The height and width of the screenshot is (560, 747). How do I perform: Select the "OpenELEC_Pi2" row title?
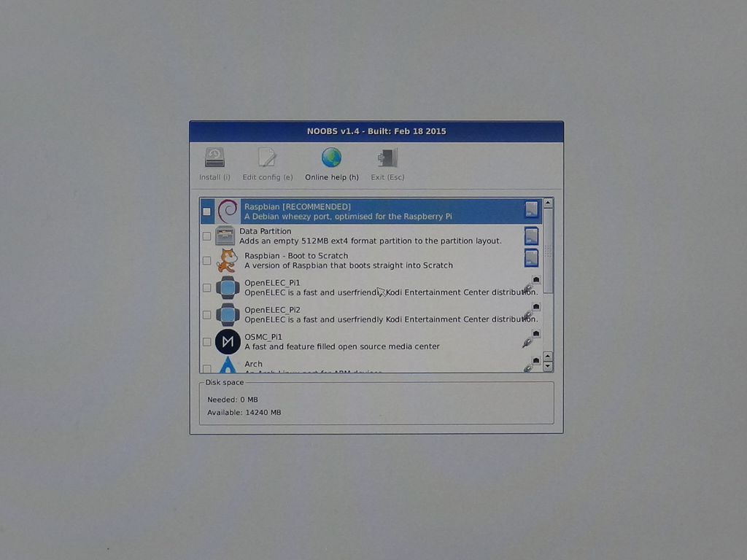tap(272, 310)
